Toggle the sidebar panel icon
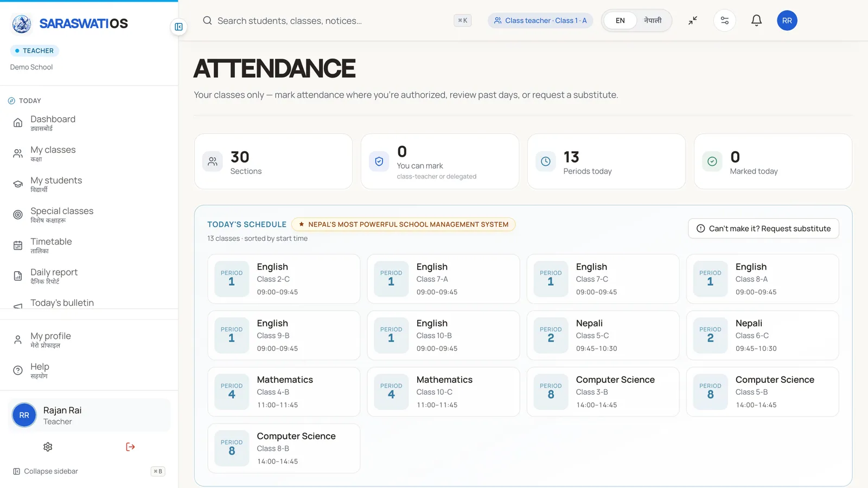 coord(178,27)
